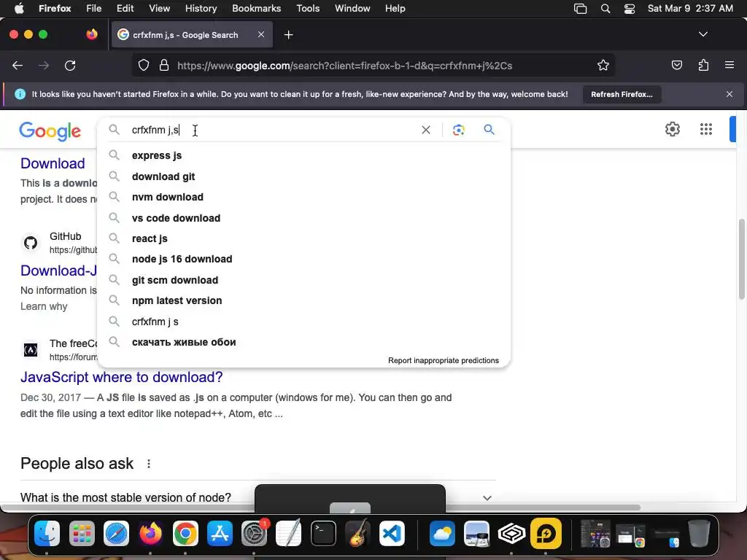Choose npm latest version suggestion

coord(303,300)
